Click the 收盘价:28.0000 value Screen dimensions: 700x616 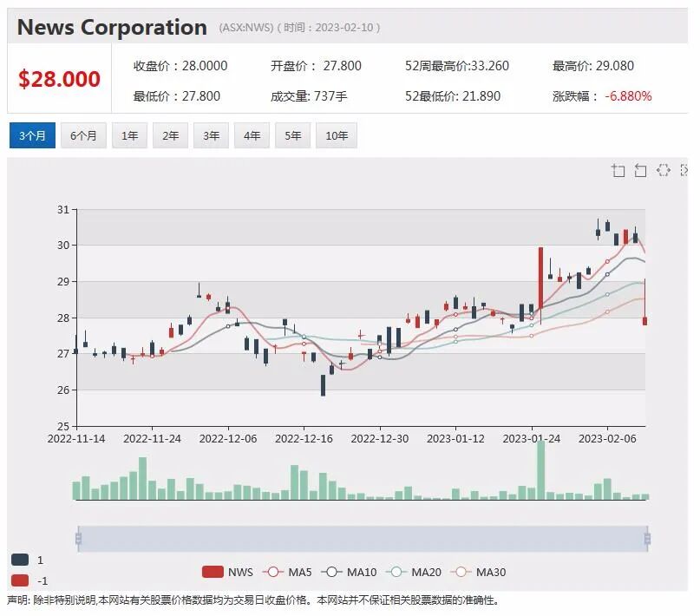coord(180,66)
